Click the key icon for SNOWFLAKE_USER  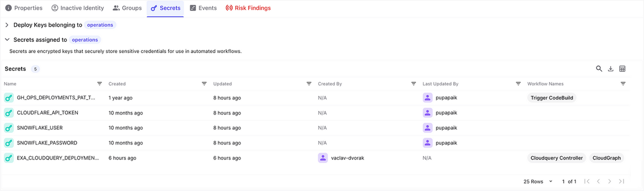coord(9,128)
